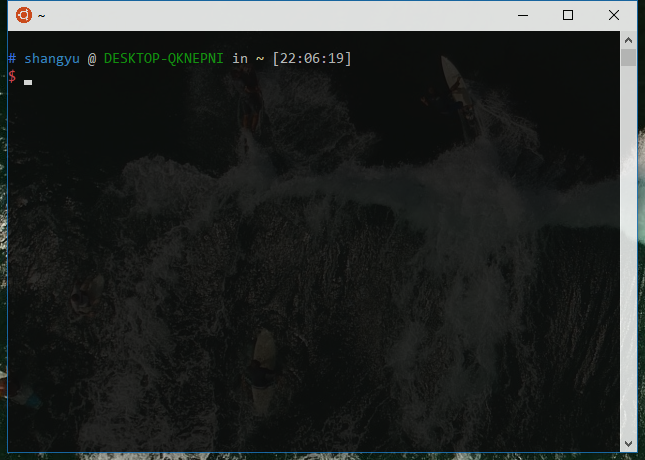Image resolution: width=645 pixels, height=460 pixels.
Task: Click the empty middle of the title bar
Action: (280, 15)
